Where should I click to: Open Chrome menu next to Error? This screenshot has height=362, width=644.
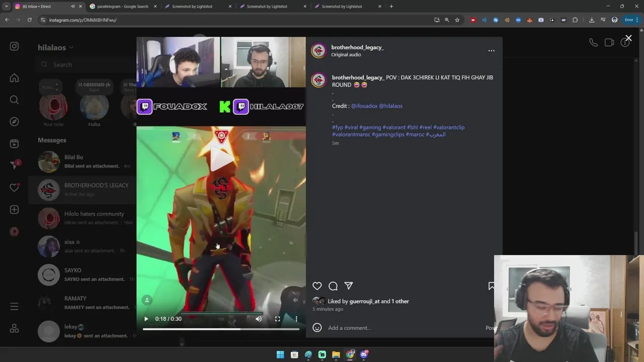pos(637,20)
